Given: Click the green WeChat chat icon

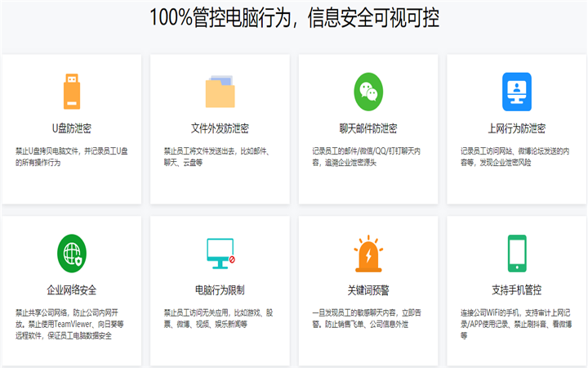Looking at the screenshot, I should pos(368,92).
